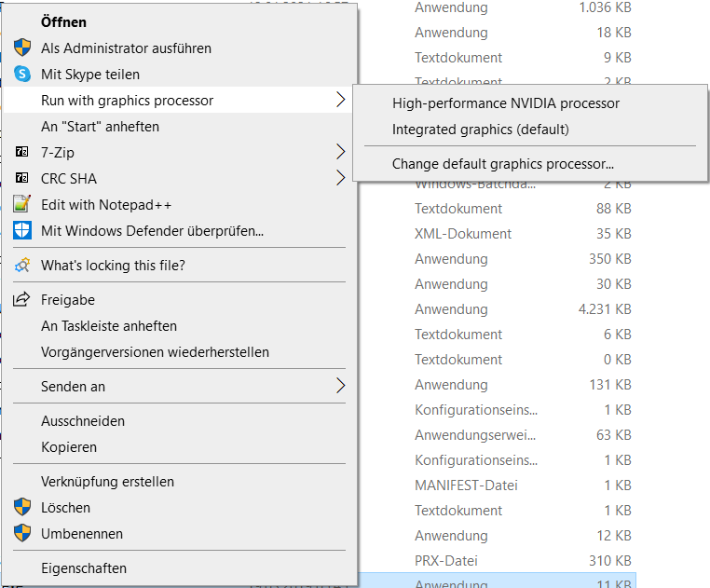
Task: Click the Freigabe share icon
Action: click(x=21, y=300)
